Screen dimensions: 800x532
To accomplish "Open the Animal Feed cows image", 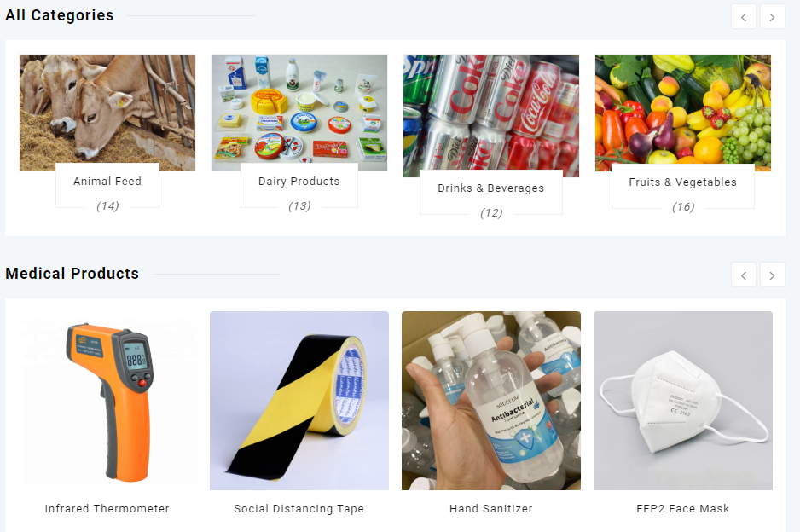I will [x=107, y=113].
